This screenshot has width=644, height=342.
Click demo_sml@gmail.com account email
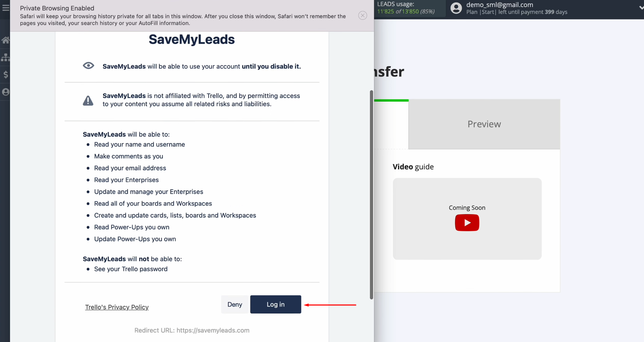(500, 4)
